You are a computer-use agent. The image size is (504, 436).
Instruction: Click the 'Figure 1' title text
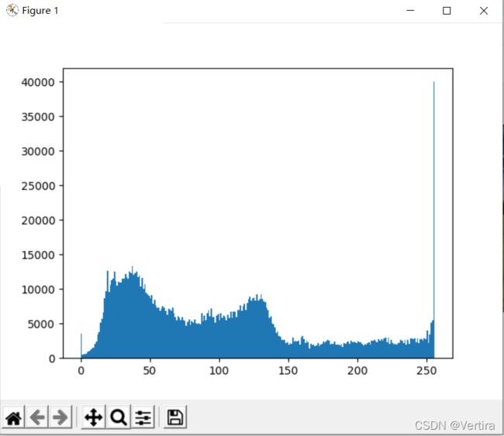coord(40,11)
